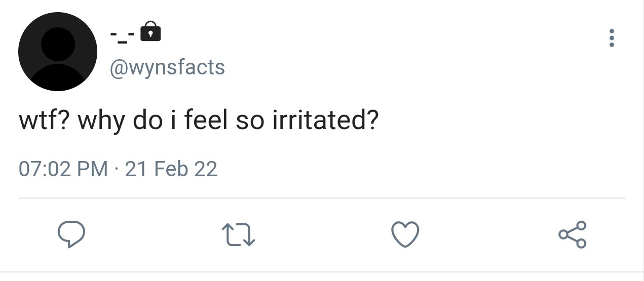644x281 pixels.
Task: Open the blank profile avatar picture
Action: (58, 52)
